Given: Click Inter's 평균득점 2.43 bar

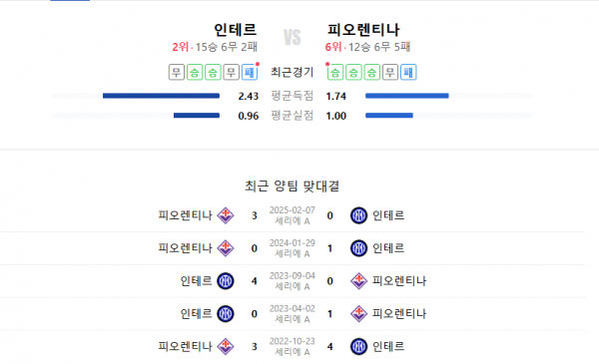Looking at the screenshot, I should (161, 96).
